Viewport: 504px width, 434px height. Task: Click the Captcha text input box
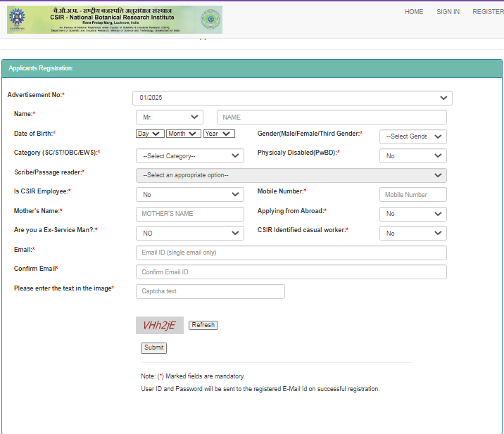[210, 291]
